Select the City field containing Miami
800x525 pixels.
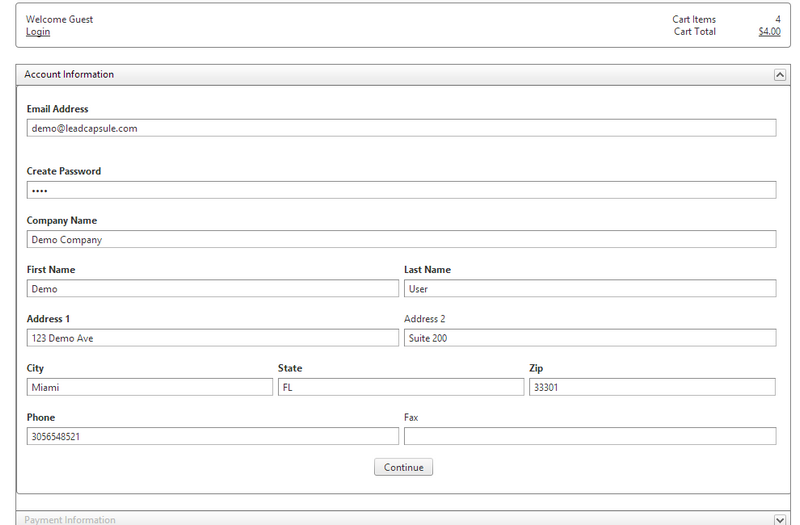149,387
